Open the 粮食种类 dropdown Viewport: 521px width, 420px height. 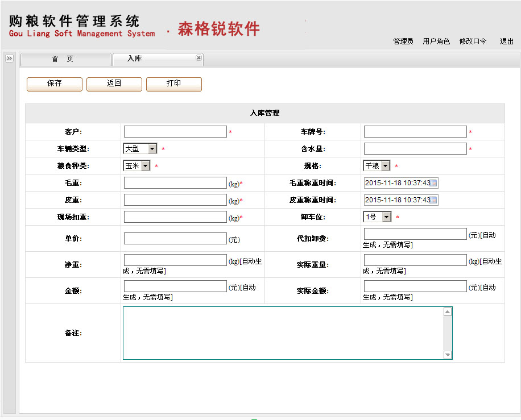tap(145, 165)
